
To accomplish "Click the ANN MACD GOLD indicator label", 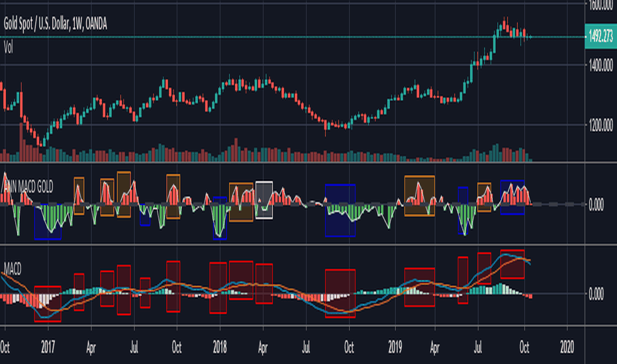I will point(28,187).
